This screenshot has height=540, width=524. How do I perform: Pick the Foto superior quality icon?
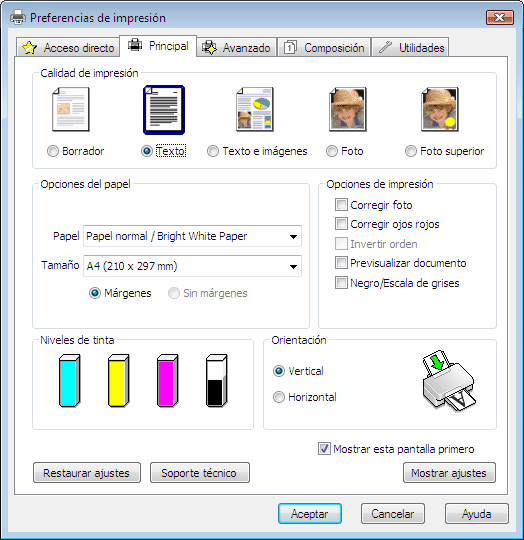click(x=440, y=110)
